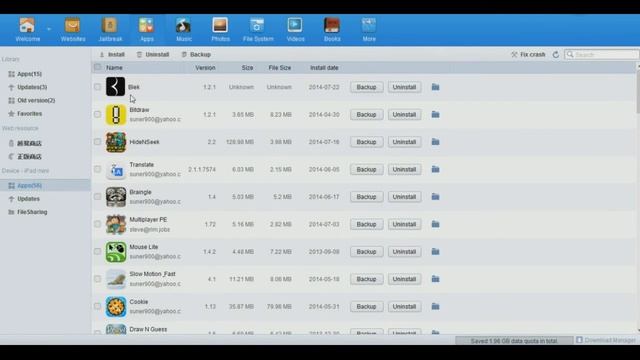Screen dimensions: 640x360
Task: Open the Videos section
Action: 295,29
